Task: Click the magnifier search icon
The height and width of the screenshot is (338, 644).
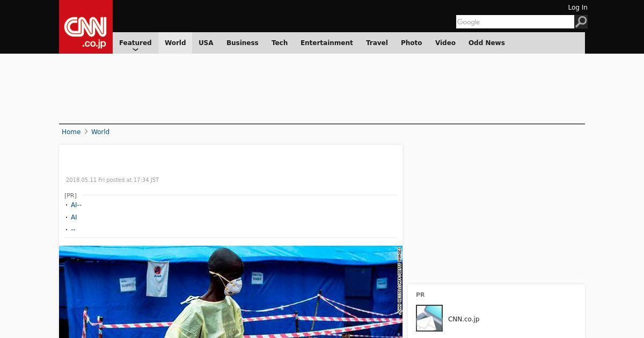Action: click(581, 22)
